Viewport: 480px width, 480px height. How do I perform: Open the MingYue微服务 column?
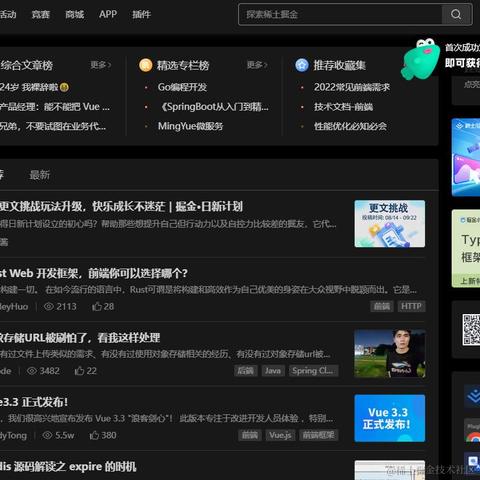pos(190,126)
